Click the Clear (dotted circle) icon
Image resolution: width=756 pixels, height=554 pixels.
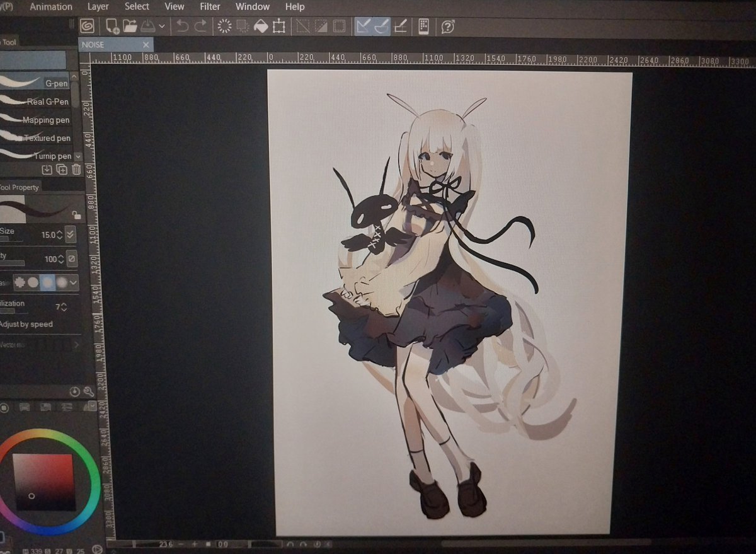click(x=224, y=26)
